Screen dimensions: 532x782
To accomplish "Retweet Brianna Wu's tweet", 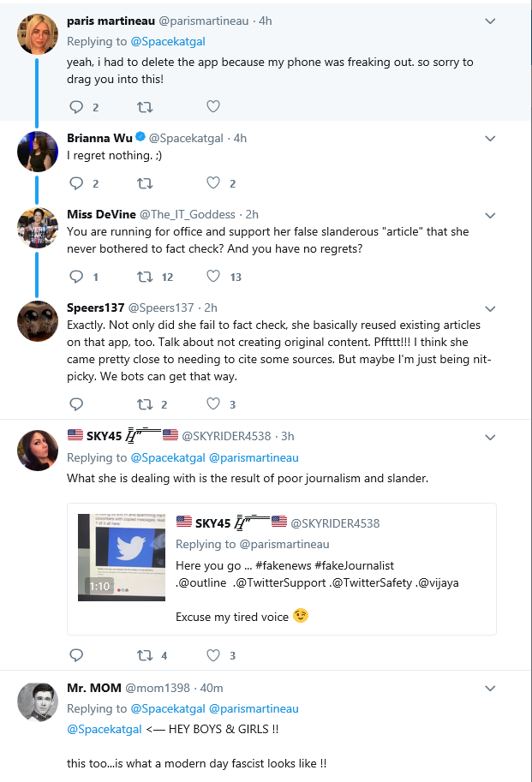I will tap(145, 183).
